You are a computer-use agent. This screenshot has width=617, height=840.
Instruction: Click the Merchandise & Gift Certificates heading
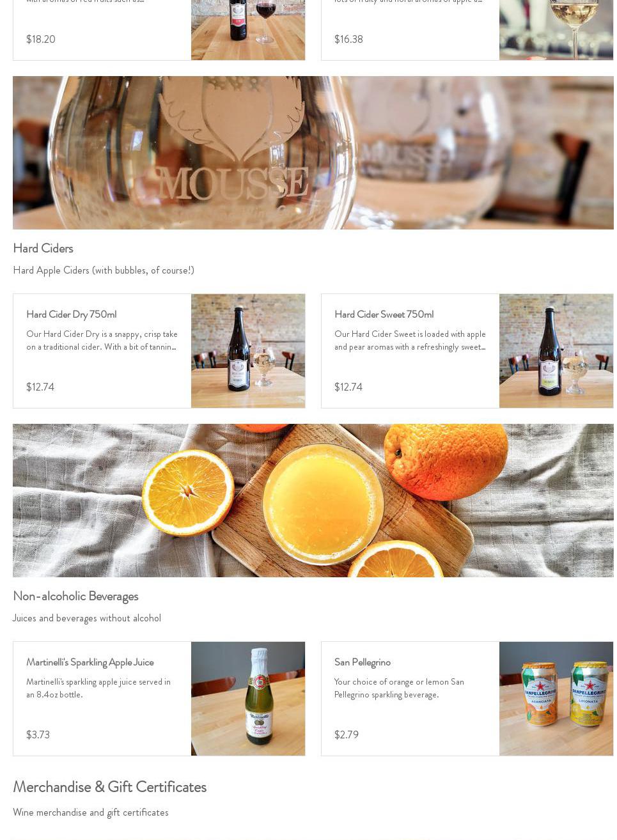[x=109, y=786]
